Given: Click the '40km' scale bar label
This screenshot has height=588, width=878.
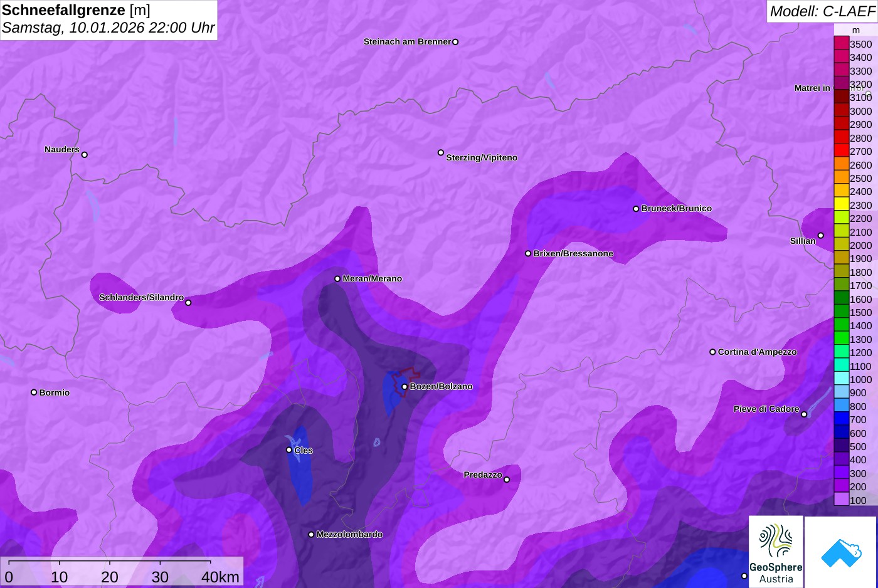Looking at the screenshot, I should tap(220, 577).
